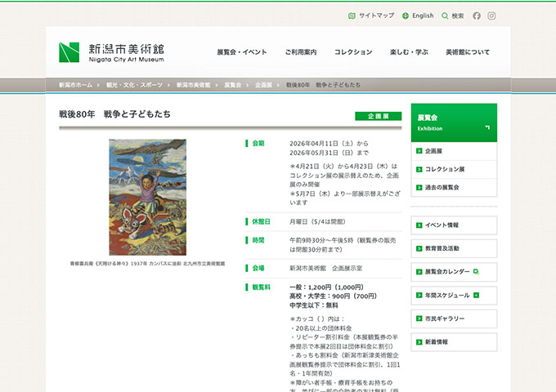Image resolution: width=556 pixels, height=392 pixels.
Task: Open the 教育普及活動 sidebar button
Action: [454, 248]
